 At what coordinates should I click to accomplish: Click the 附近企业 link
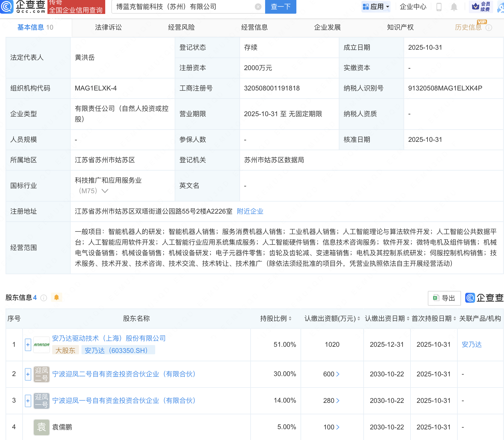click(x=250, y=211)
